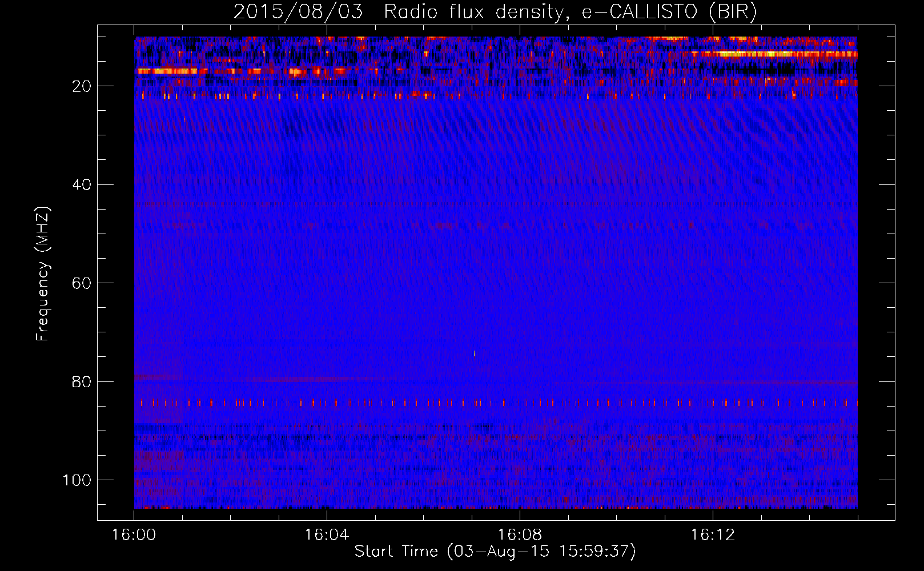Screen dimensions: 924x571
Task: Click the plot title '2015/08/03 Radio flux density, e-CALLISTO (BIR)'
Action: 495,12
